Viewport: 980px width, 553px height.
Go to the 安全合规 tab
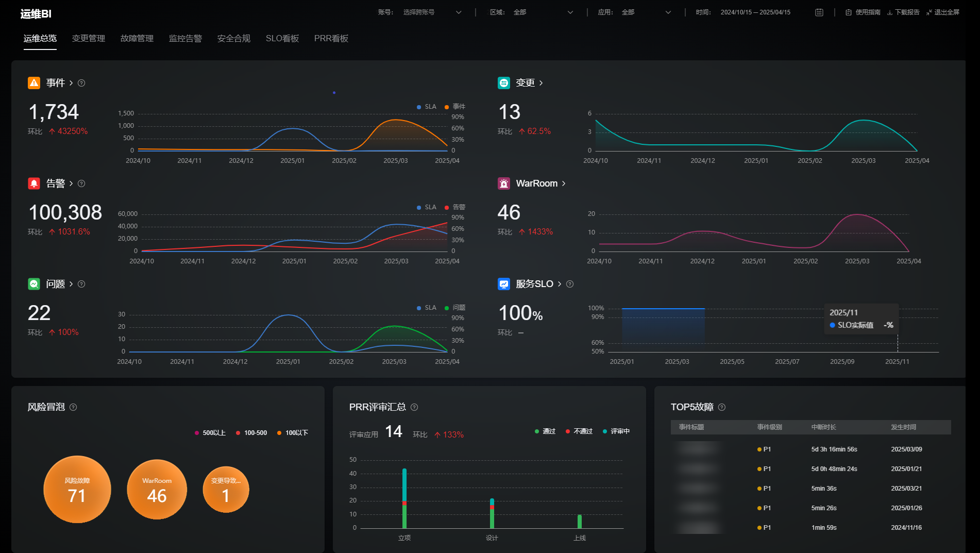pos(234,39)
